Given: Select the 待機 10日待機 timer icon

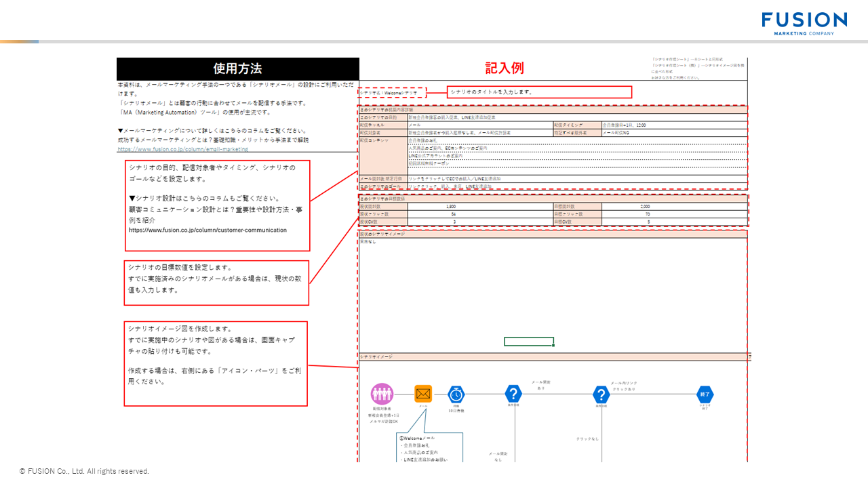Looking at the screenshot, I should [456, 393].
